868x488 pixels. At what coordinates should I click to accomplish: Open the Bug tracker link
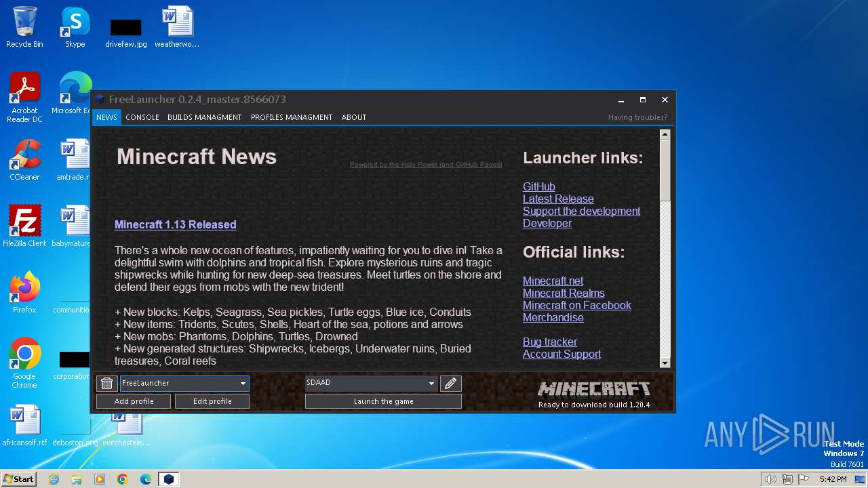tap(550, 342)
